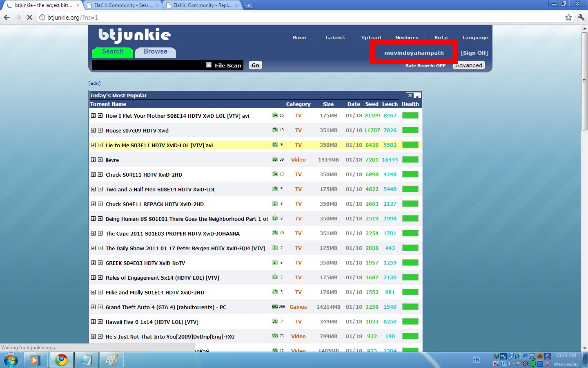Image resolution: width=588 pixels, height=368 pixels.
Task: Expand details for House s07e09 row
Action: point(100,130)
